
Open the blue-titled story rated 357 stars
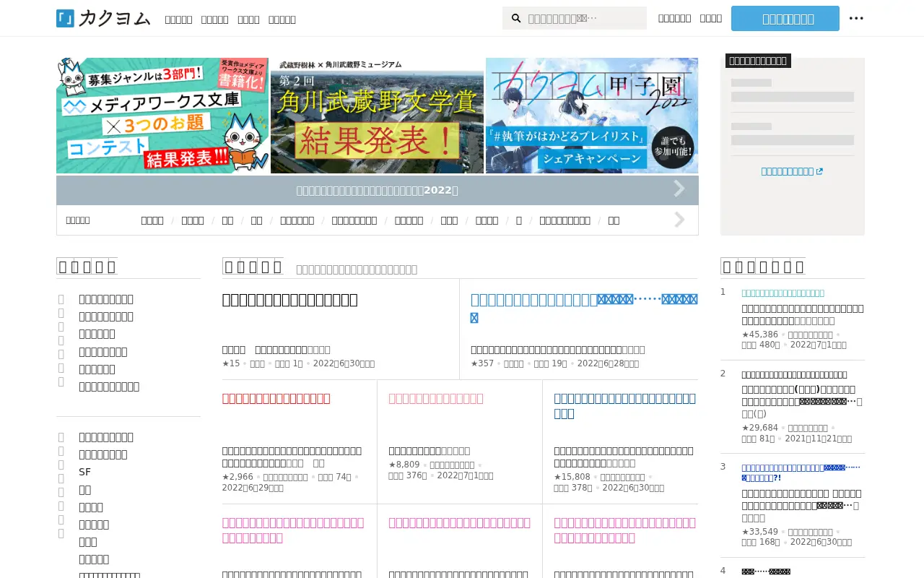click(584, 308)
